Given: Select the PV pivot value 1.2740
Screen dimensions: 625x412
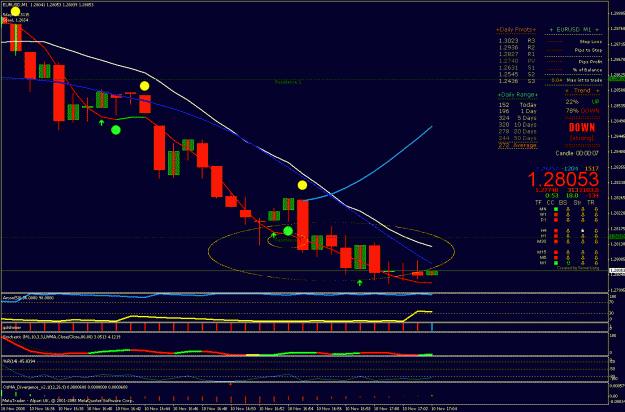Looking at the screenshot, I should click(x=508, y=61).
